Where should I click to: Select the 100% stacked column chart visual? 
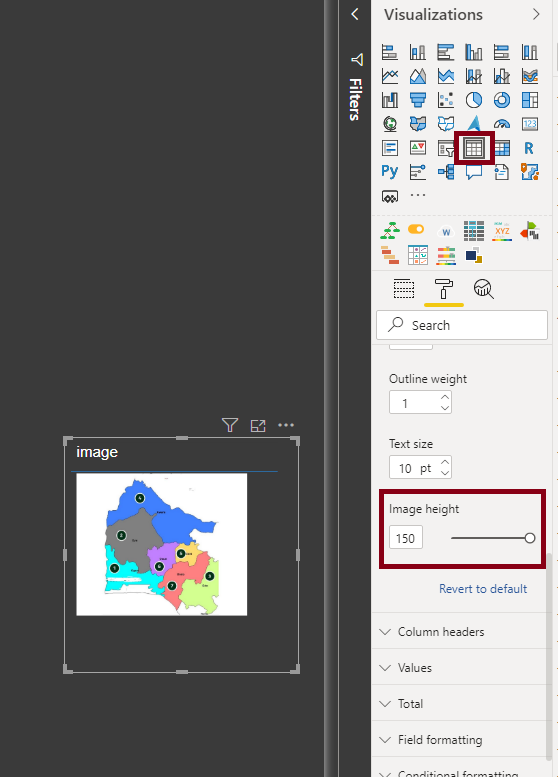(530, 52)
